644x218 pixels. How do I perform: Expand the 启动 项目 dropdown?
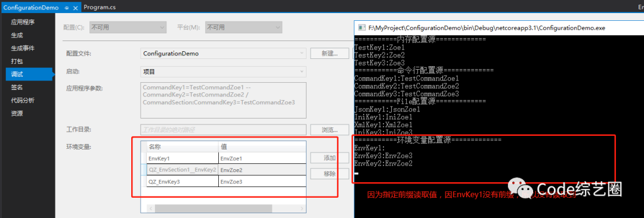224,72
